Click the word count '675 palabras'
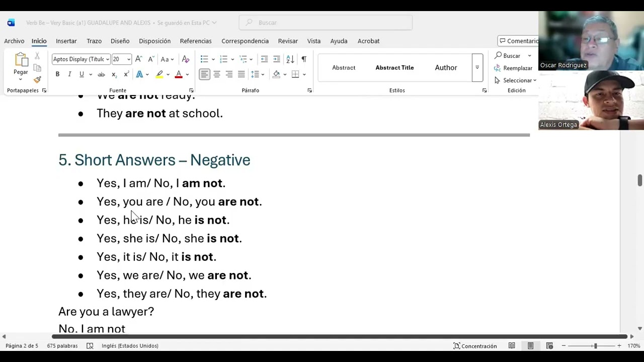Screen dimensions: 644x362 point(62,346)
